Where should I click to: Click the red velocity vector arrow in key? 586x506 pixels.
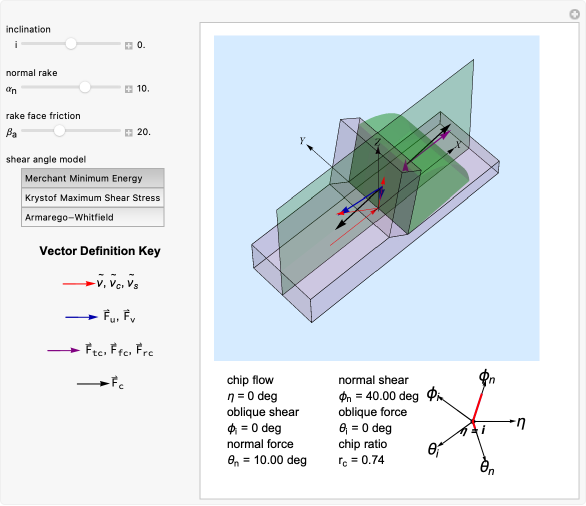79,284
